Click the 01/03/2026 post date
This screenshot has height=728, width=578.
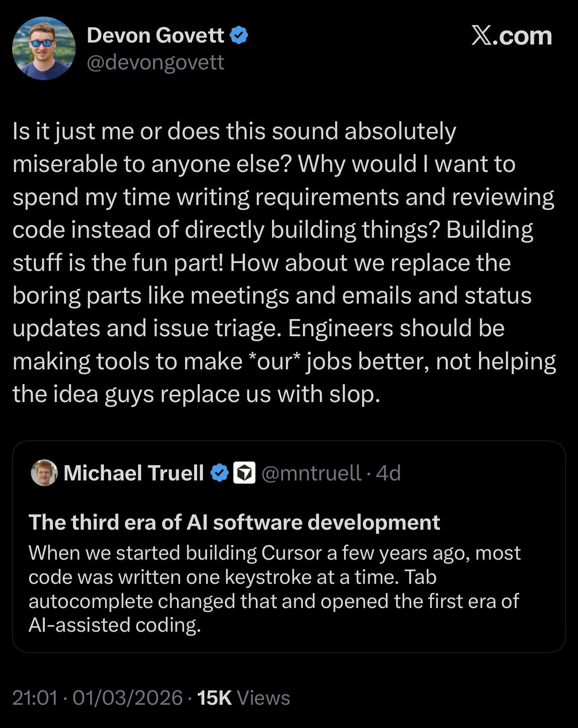point(127,698)
